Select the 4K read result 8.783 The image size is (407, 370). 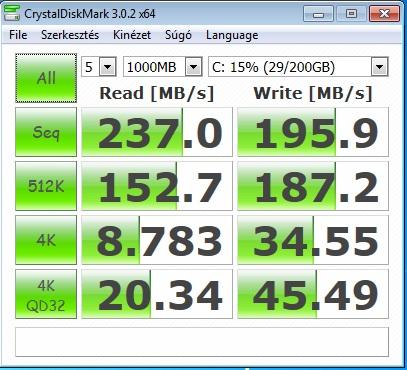157,240
